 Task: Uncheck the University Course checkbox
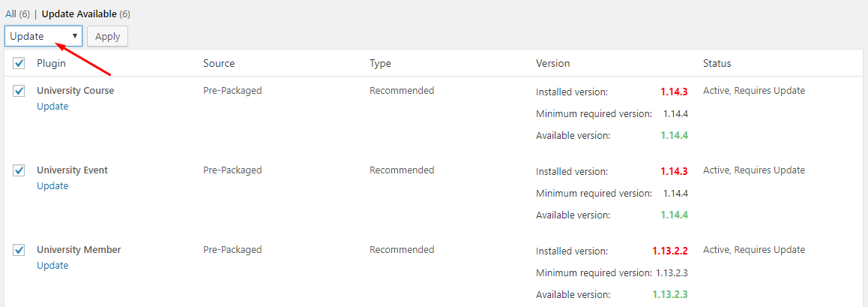click(x=19, y=91)
